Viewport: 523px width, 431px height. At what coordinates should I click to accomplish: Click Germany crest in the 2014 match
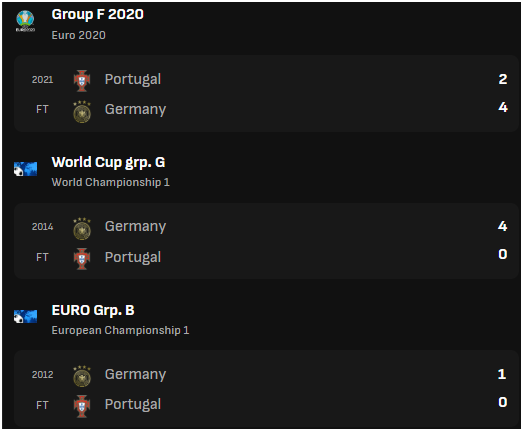[82, 229]
